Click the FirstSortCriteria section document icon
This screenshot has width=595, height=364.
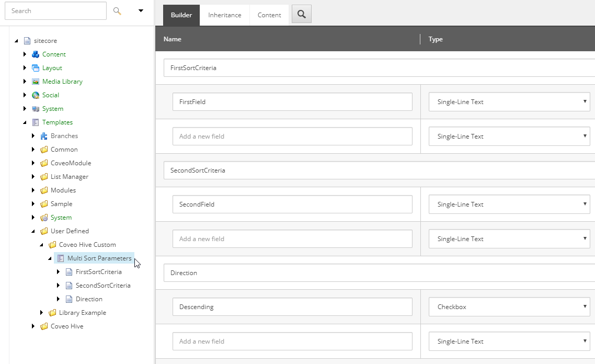tap(69, 271)
